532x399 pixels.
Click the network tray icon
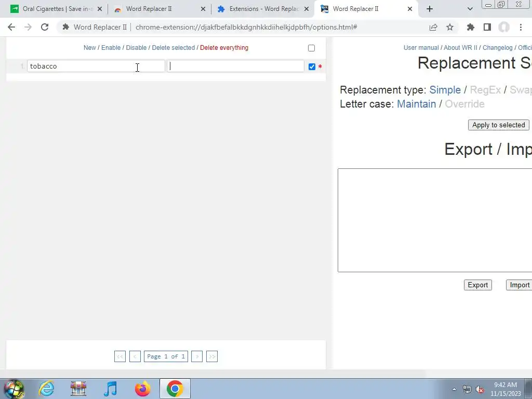point(467,390)
